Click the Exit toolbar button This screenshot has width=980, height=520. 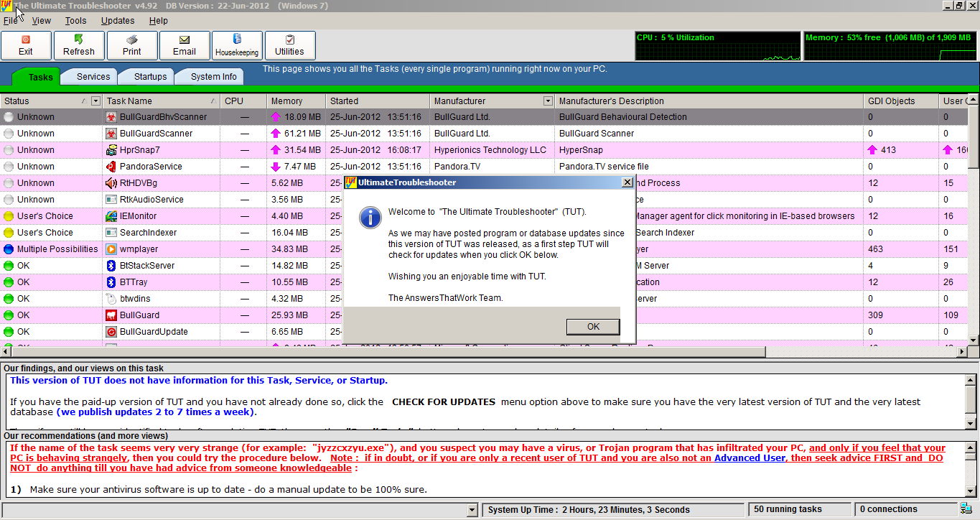click(26, 45)
